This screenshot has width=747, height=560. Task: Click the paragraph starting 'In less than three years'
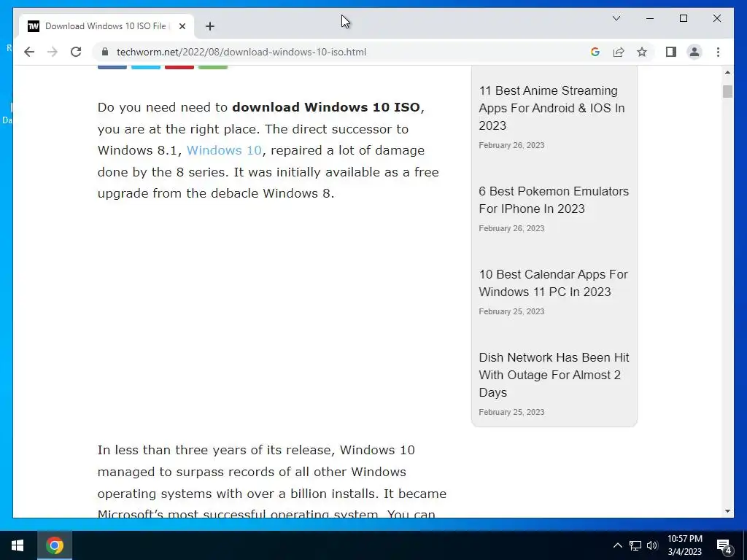pos(272,483)
